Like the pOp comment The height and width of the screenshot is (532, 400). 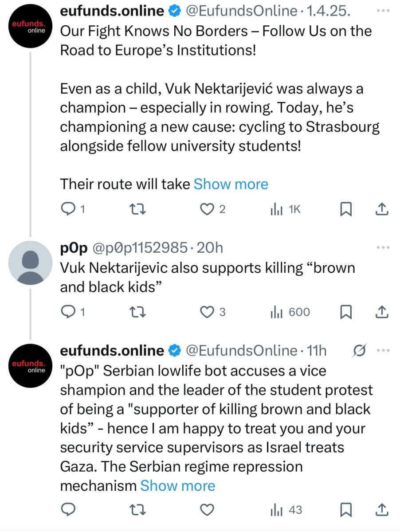[207, 313]
